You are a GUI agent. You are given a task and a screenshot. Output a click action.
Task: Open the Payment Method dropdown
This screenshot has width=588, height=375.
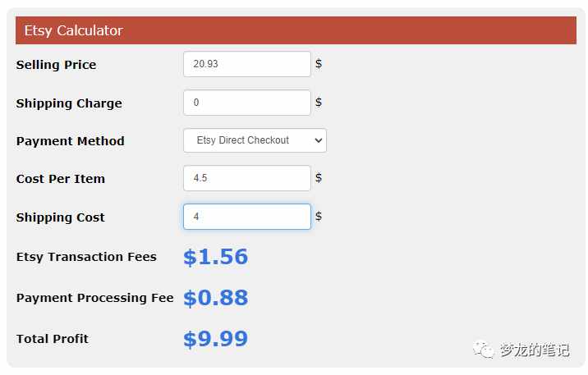255,140
